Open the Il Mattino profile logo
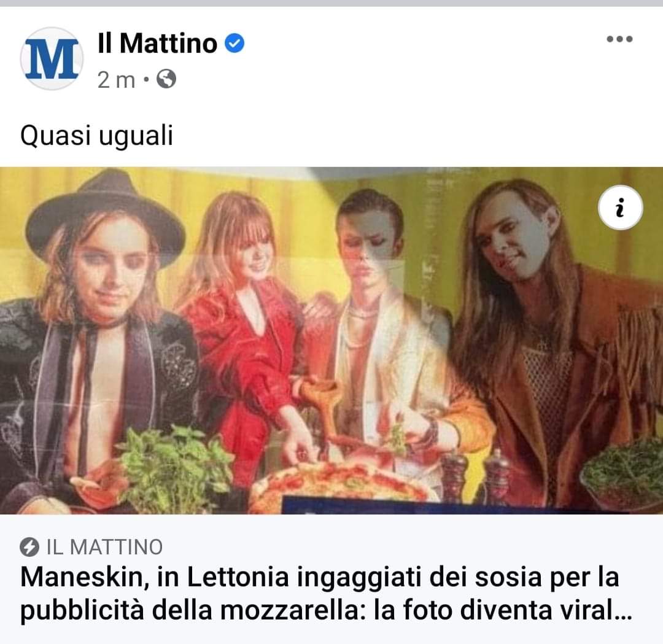 (x=52, y=59)
